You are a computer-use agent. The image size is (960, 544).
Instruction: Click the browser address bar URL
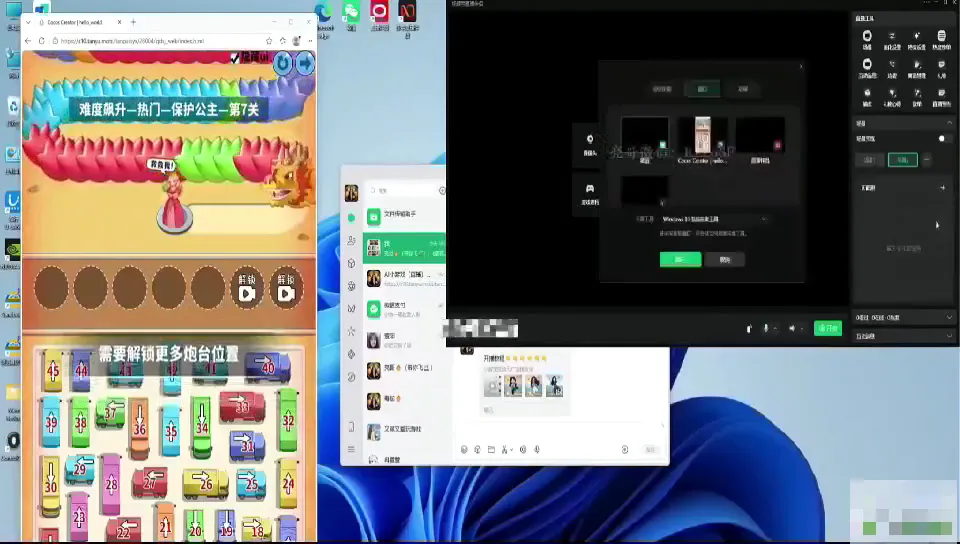pyautogui.click(x=132, y=41)
